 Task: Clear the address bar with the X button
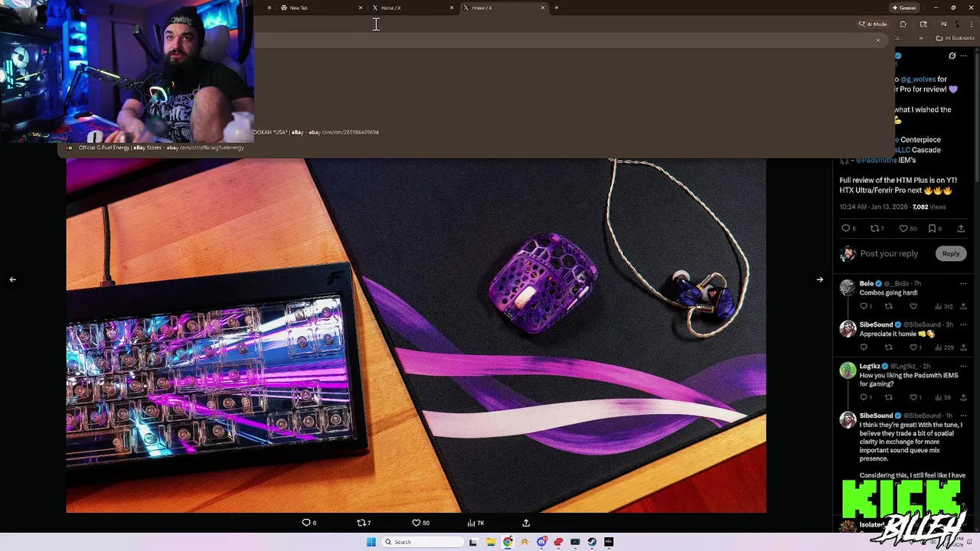[878, 40]
